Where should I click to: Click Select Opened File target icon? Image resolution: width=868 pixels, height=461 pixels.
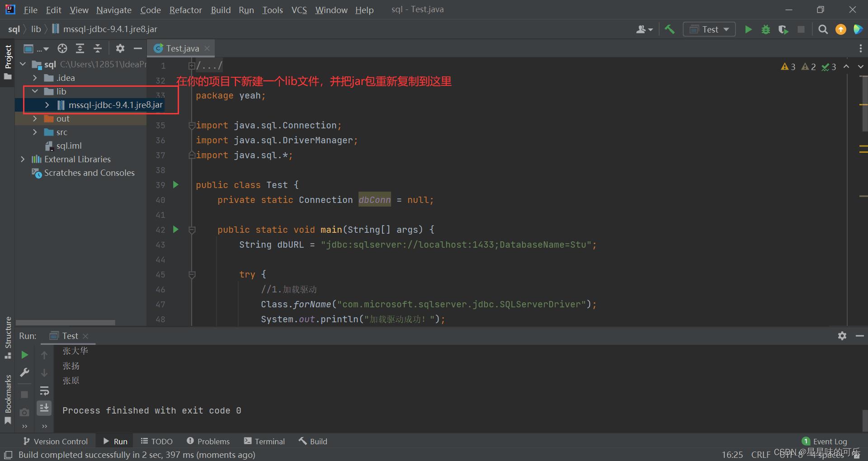click(x=62, y=48)
